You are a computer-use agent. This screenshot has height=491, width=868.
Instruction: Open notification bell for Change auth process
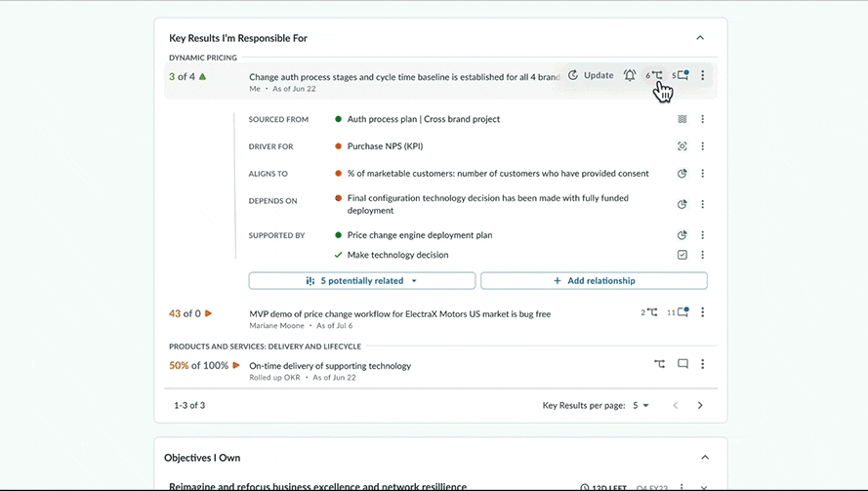630,75
